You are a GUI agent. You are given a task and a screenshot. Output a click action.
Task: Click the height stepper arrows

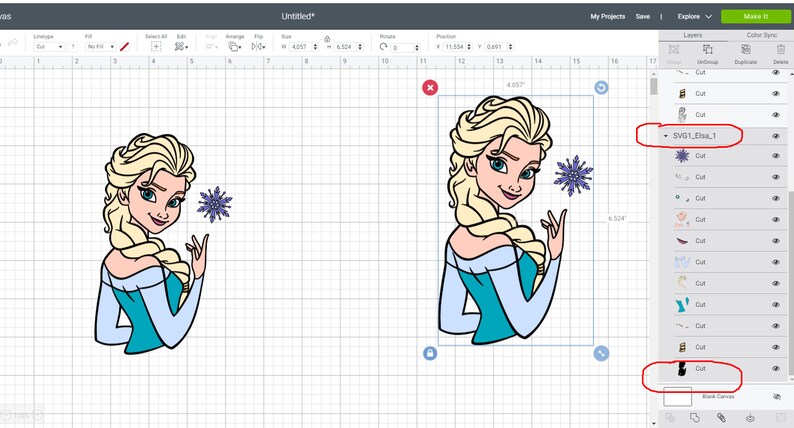(x=360, y=47)
